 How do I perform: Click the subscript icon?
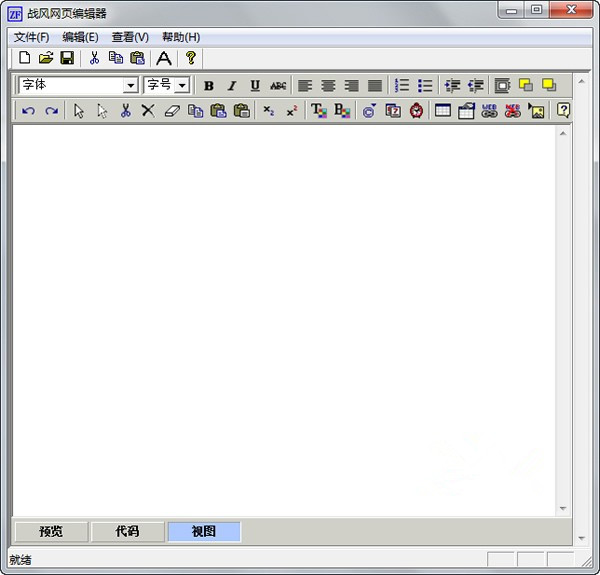(268, 111)
